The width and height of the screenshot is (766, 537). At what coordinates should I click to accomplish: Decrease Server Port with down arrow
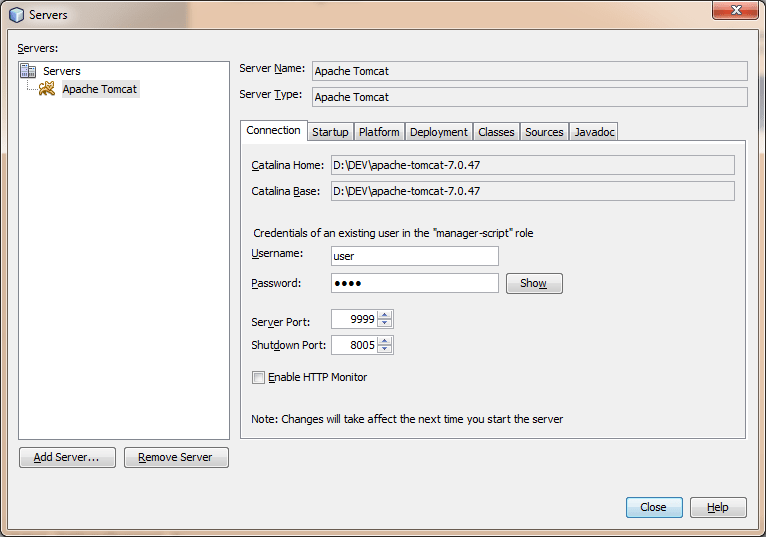coord(384,323)
